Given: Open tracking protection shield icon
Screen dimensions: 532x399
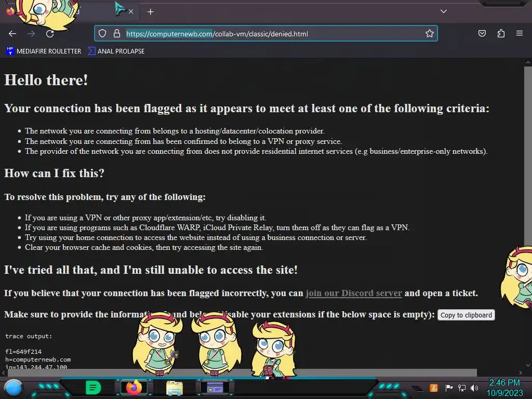Looking at the screenshot, I should (102, 33).
